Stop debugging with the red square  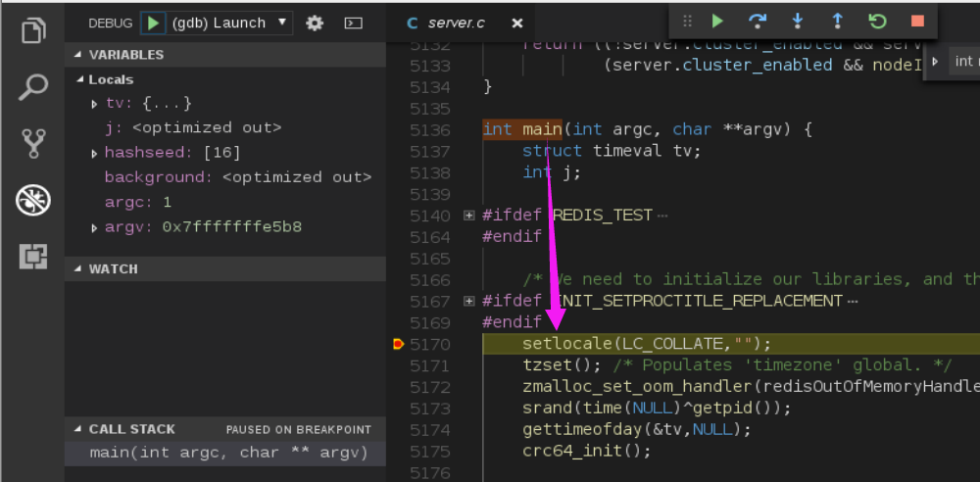(917, 21)
